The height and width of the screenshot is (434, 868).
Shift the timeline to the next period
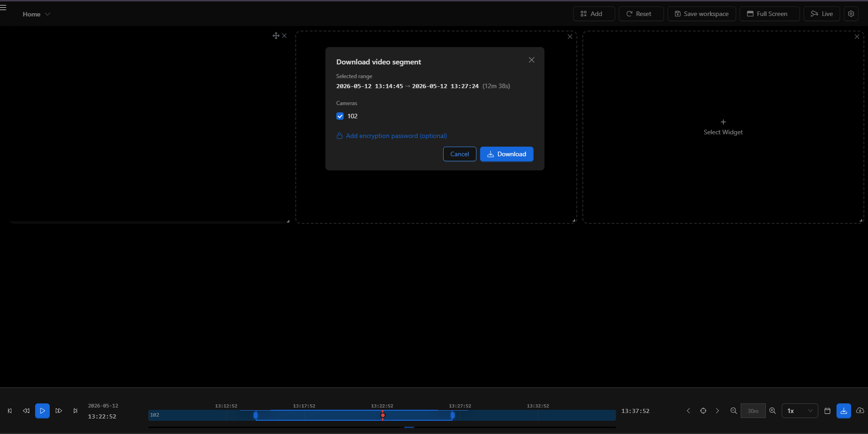tap(717, 411)
